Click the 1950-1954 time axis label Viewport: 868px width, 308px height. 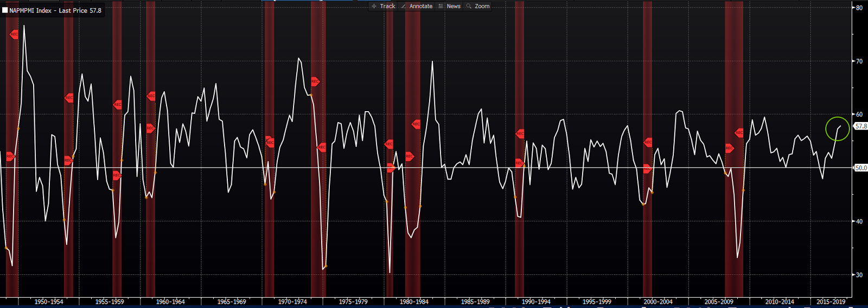[x=49, y=302]
